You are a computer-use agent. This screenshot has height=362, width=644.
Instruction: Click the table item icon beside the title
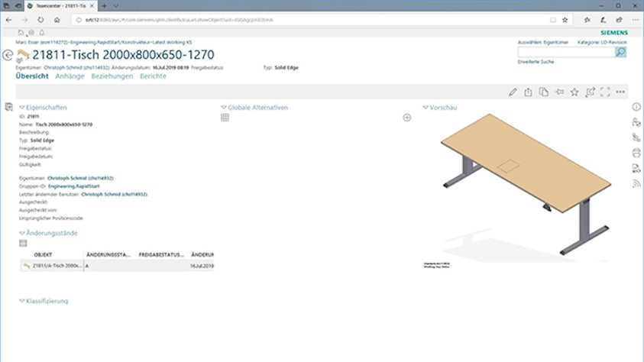pos(23,56)
